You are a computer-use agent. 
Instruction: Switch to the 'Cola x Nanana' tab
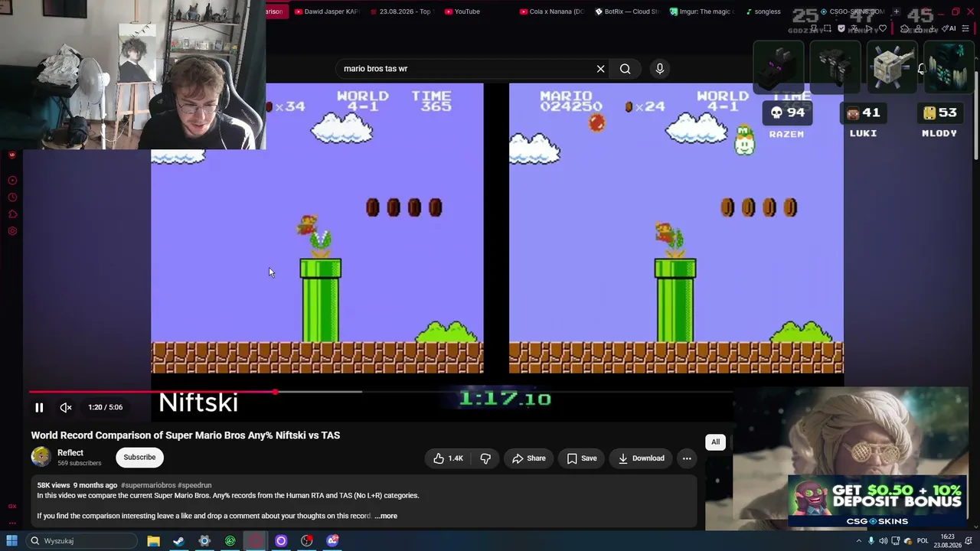551,11
